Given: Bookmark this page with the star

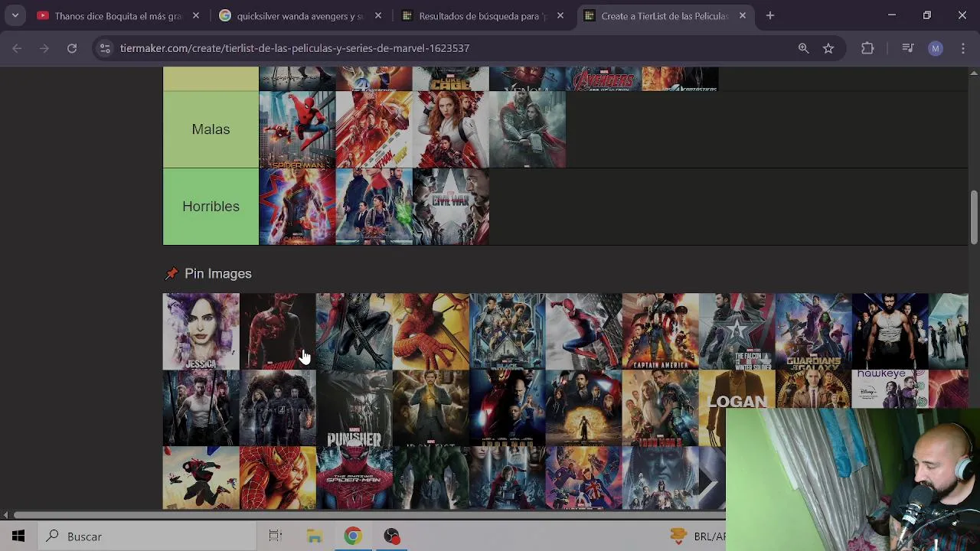Looking at the screenshot, I should pyautogui.click(x=828, y=48).
